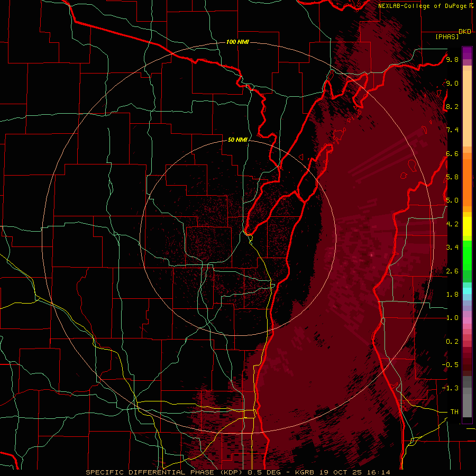Click the -0.5 value on the color scale
This screenshot has width=476, height=476.
pyautogui.click(x=450, y=365)
